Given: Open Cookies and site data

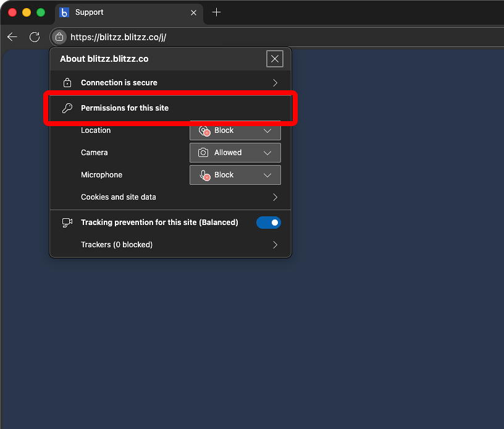Looking at the screenshot, I should [170, 197].
